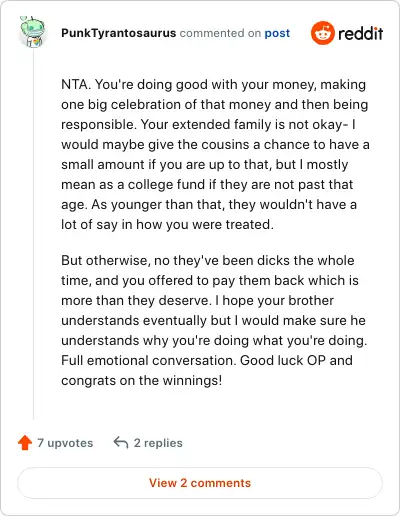Open the '2 replies' label
400x516 pixels.
click(x=158, y=443)
